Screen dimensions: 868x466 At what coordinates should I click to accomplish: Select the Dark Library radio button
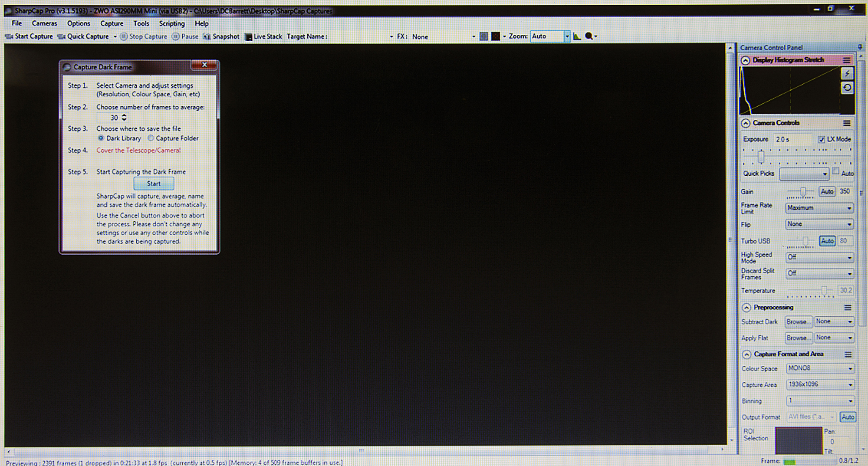click(x=101, y=138)
